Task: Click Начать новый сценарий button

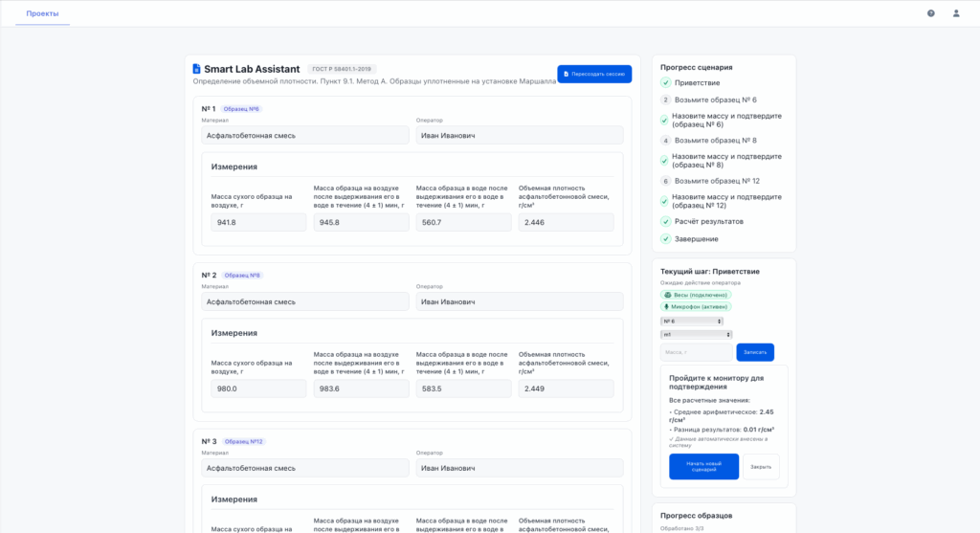Action: click(703, 466)
